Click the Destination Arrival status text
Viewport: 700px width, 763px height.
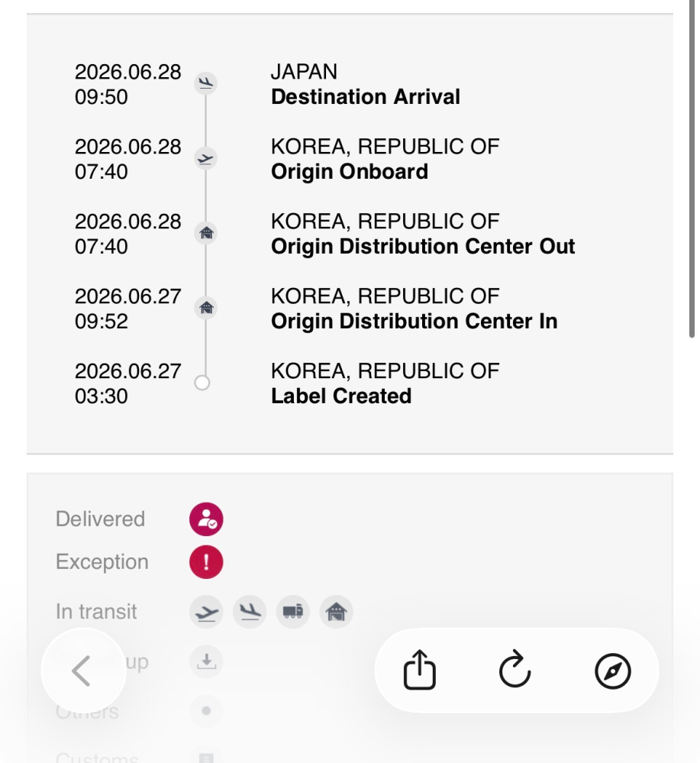tap(366, 96)
